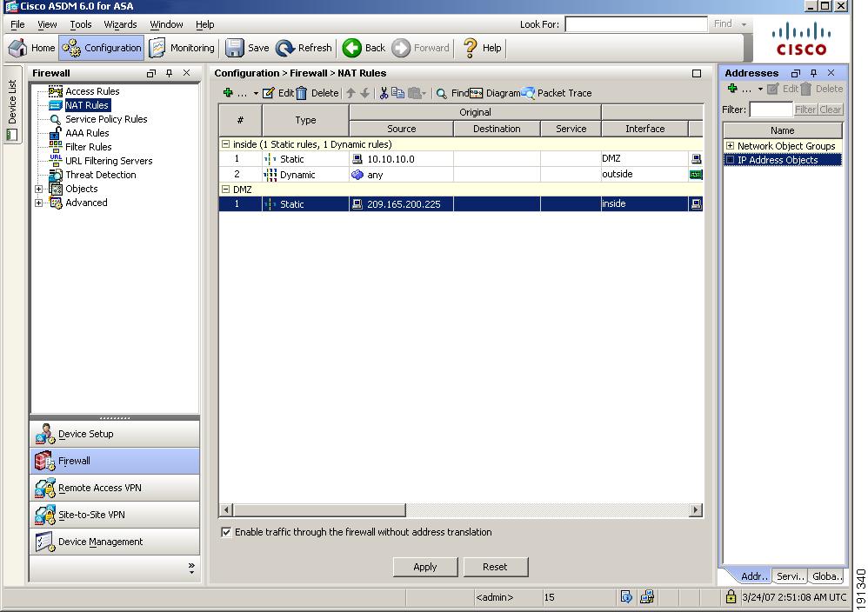Add a NAT rule with the green plus
Screen dimensions: 868x612
coord(228,93)
